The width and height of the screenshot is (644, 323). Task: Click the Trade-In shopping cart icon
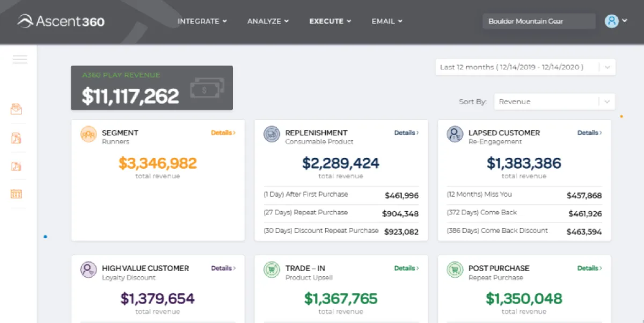272,270
